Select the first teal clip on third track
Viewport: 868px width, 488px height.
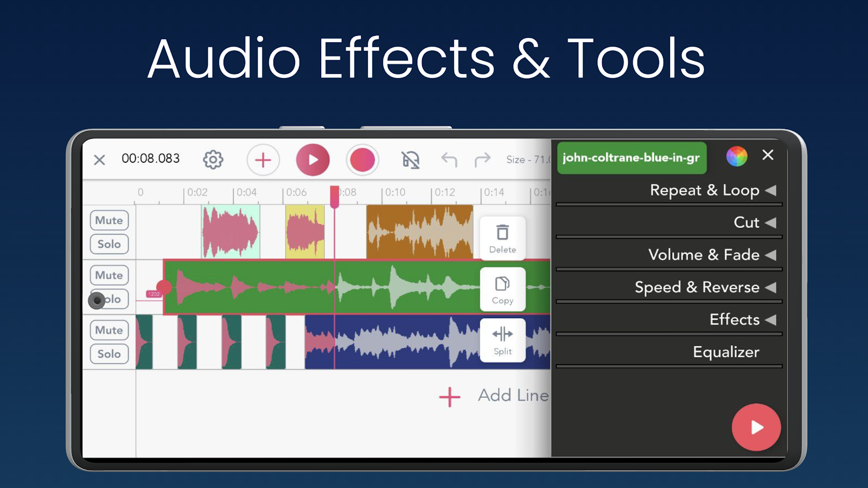(144, 342)
